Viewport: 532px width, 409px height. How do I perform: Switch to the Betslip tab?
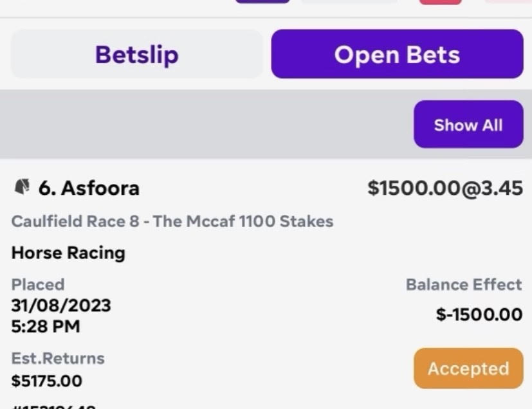point(137,54)
